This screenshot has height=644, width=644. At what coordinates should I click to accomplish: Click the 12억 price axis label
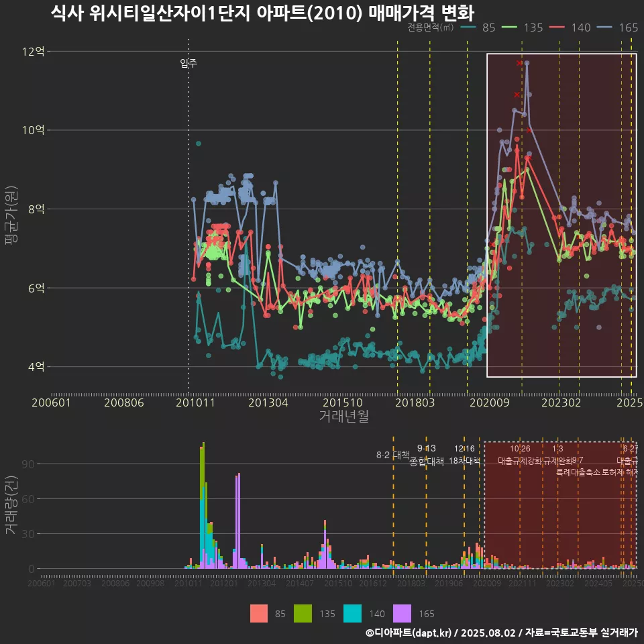tap(33, 52)
